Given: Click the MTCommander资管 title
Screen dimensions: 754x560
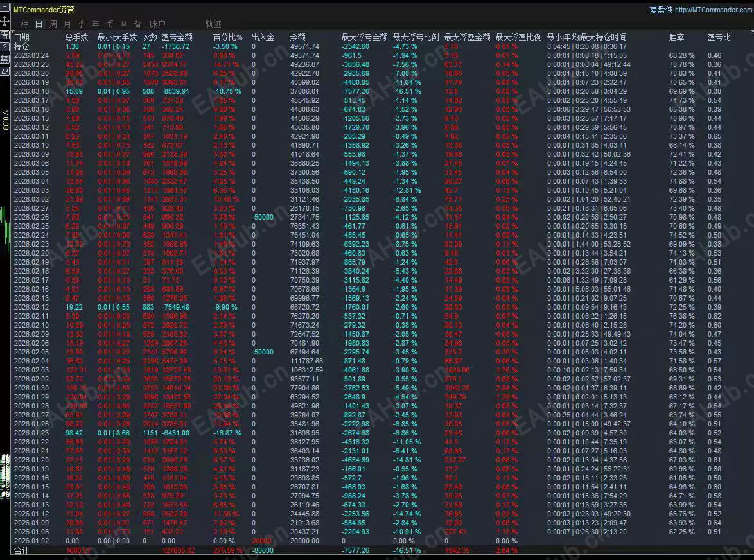Looking at the screenshot, I should pyautogui.click(x=44, y=10).
